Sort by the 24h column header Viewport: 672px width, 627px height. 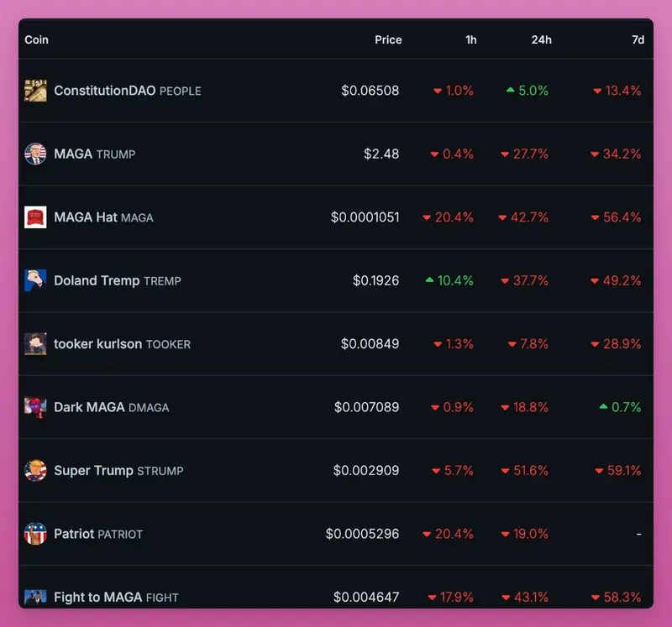(541, 39)
